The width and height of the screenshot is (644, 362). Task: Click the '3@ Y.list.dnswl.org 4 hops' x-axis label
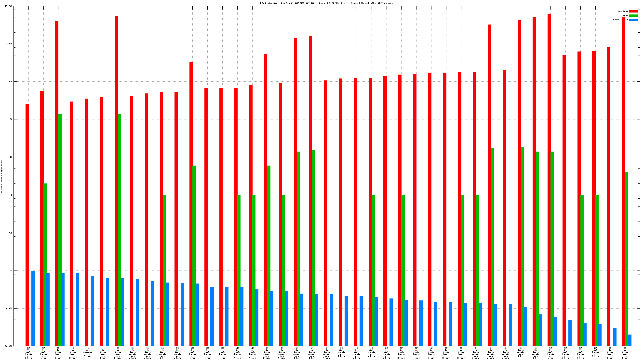tap(28, 353)
